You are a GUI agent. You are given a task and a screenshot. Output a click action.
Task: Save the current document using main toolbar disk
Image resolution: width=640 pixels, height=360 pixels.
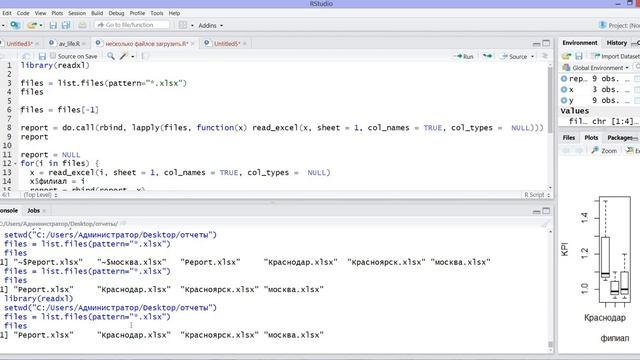coord(53,25)
